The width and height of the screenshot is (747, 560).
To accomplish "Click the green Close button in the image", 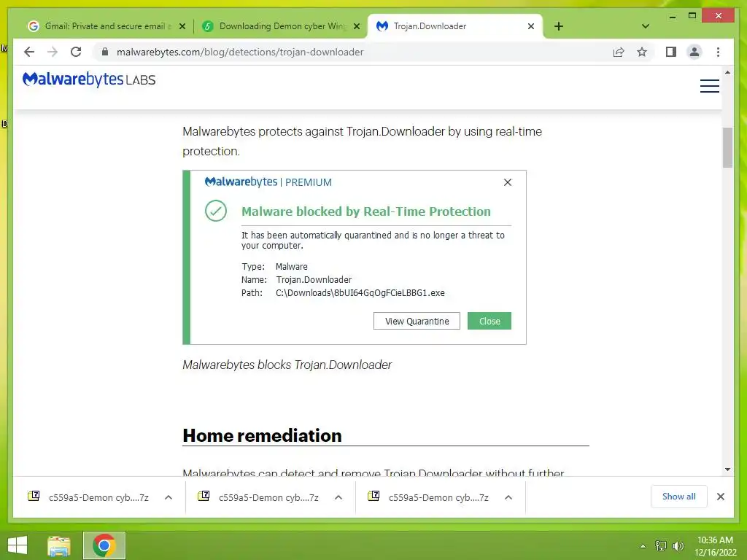I will pyautogui.click(x=489, y=321).
